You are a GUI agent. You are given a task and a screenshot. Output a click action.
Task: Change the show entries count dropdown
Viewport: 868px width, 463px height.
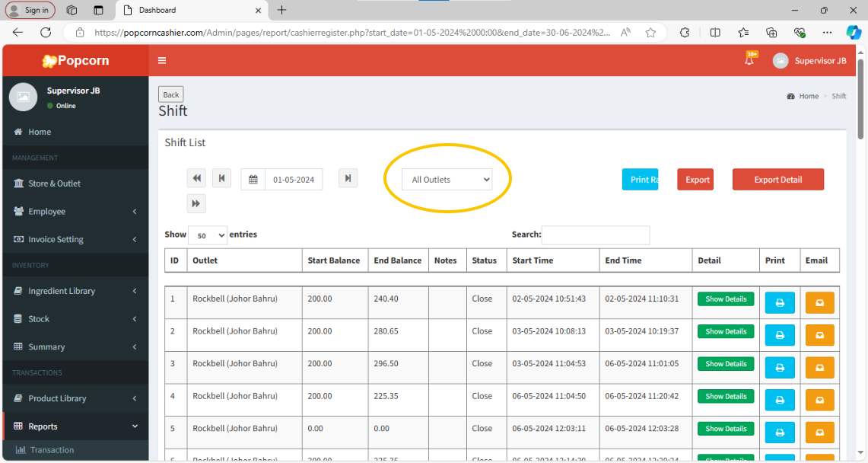pos(208,235)
